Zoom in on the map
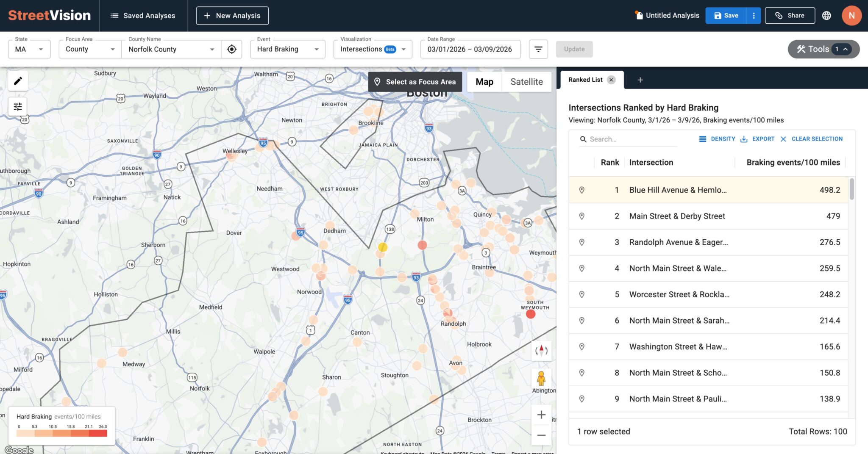 (541, 415)
